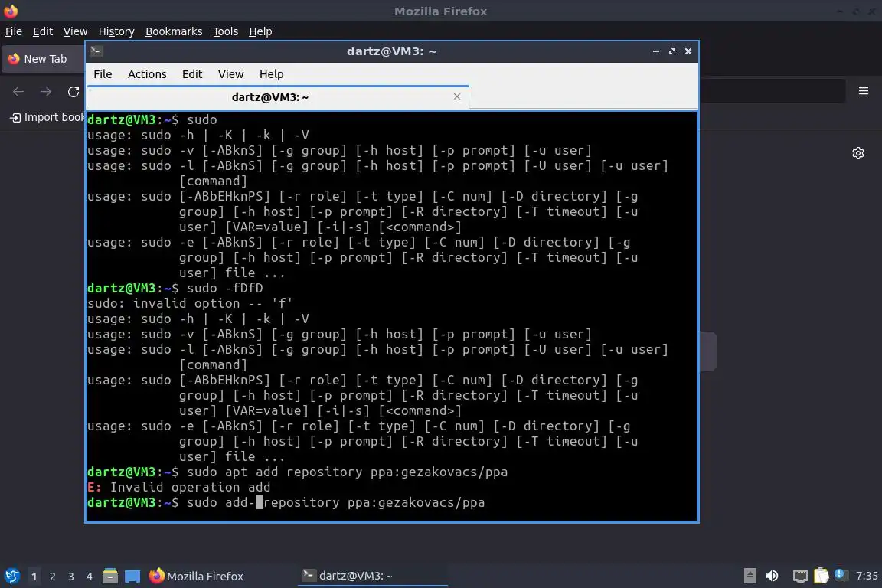Viewport: 882px width, 588px height.
Task: Click removable media eject tray icon
Action: point(750,576)
